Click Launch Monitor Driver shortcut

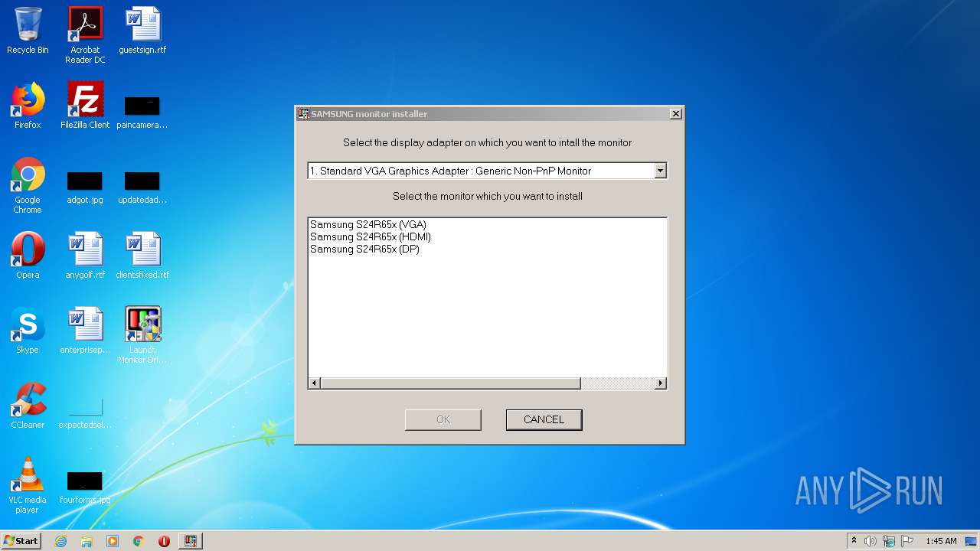[x=142, y=335]
